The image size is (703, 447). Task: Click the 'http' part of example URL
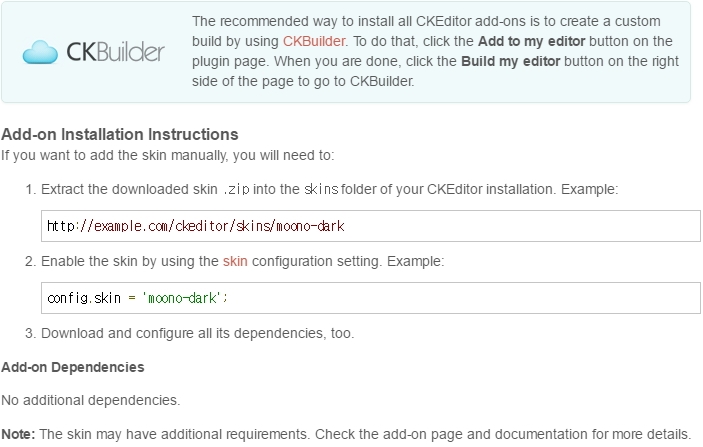pyautogui.click(x=61, y=226)
